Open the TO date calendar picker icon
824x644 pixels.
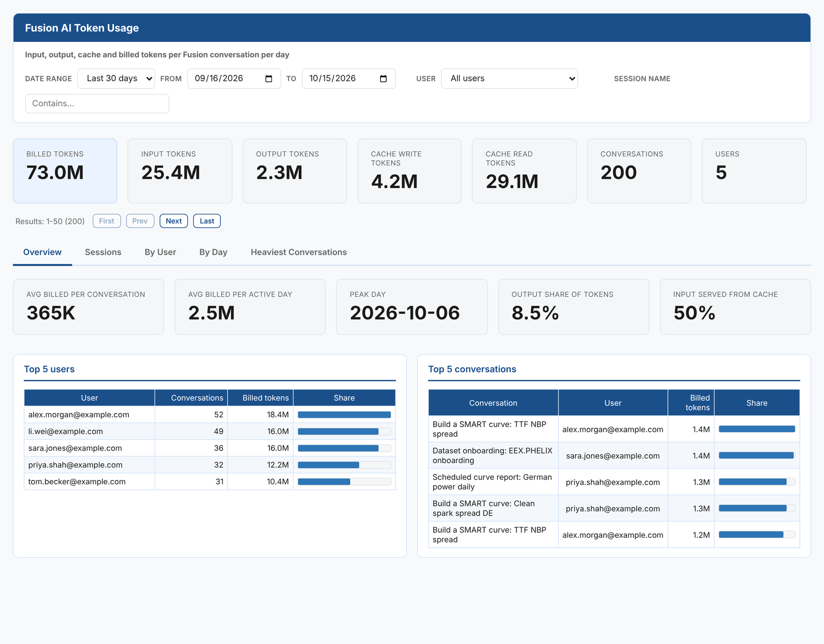click(383, 79)
